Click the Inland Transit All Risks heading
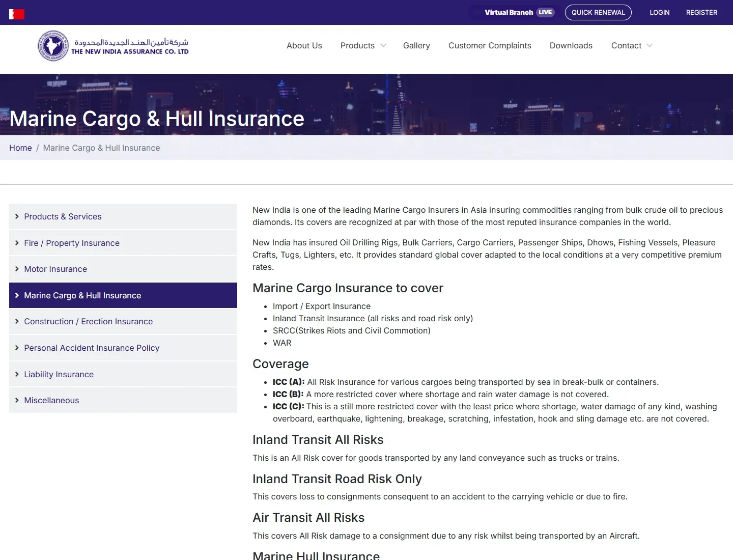The height and width of the screenshot is (560, 733). coord(318,440)
